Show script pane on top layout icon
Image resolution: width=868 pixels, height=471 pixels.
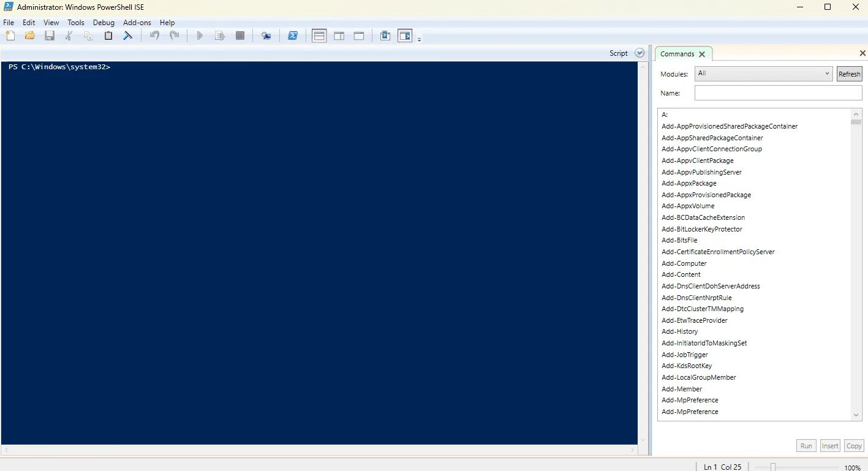click(319, 36)
